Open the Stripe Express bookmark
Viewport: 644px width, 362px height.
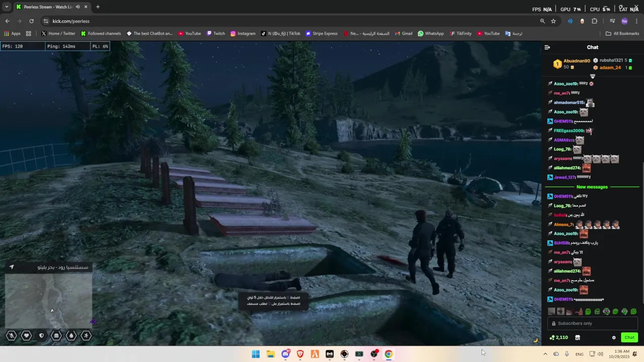[321, 34]
